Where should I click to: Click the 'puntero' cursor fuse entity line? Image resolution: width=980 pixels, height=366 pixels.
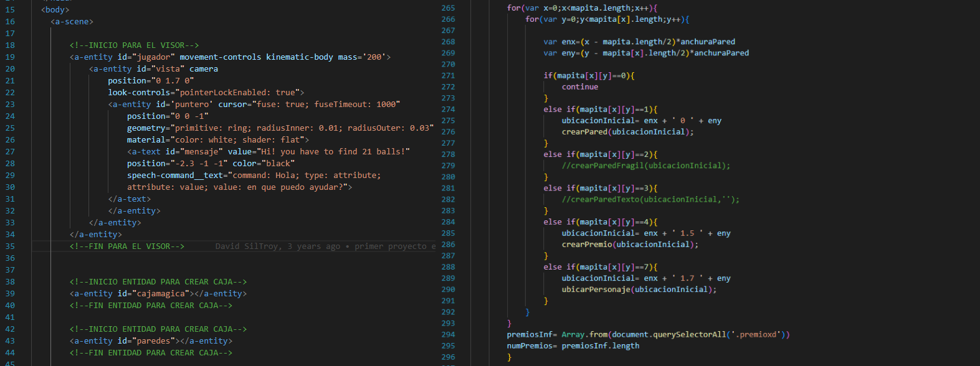coord(254,105)
